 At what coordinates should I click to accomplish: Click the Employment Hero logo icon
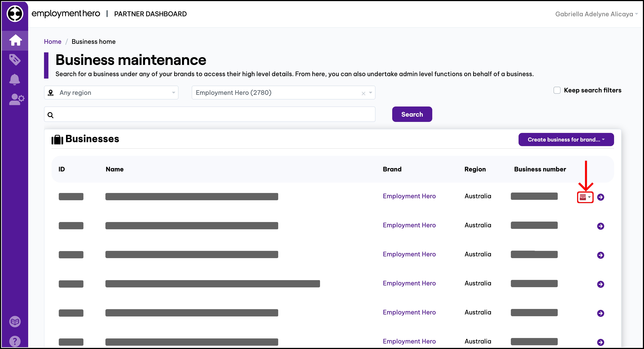click(x=15, y=14)
